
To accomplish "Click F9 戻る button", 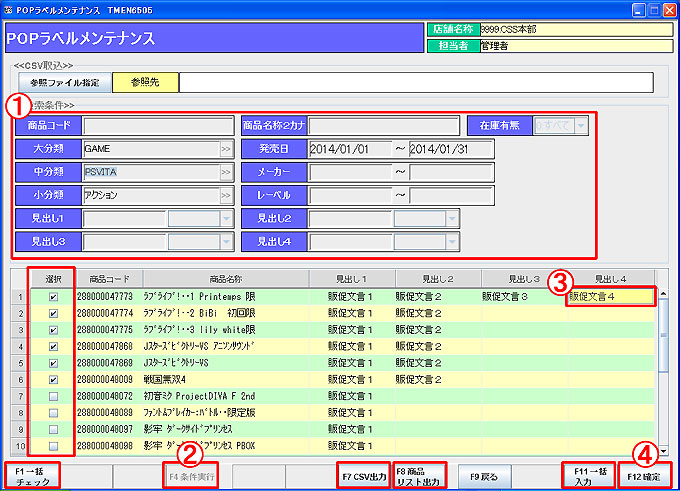I will tap(484, 476).
